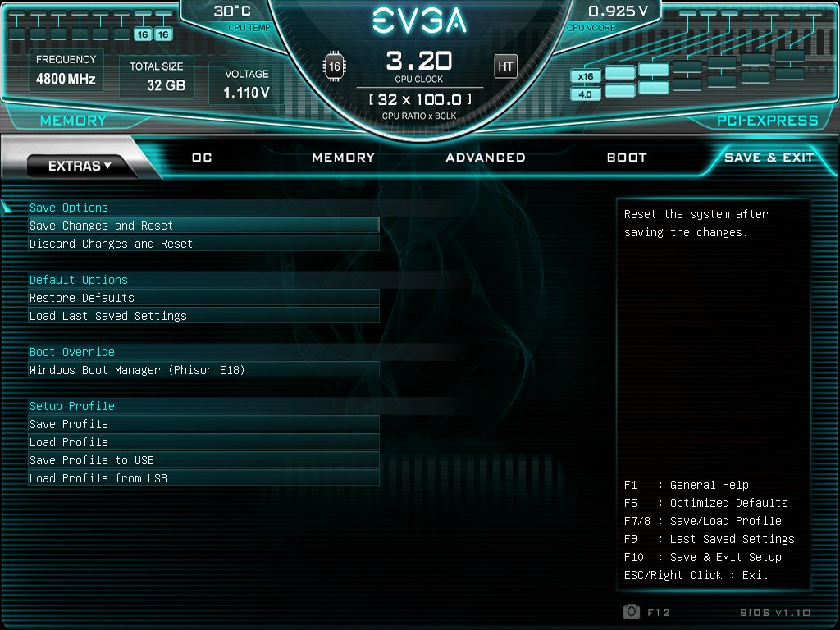Open the EXTRAS dropdown menu

(x=80, y=166)
